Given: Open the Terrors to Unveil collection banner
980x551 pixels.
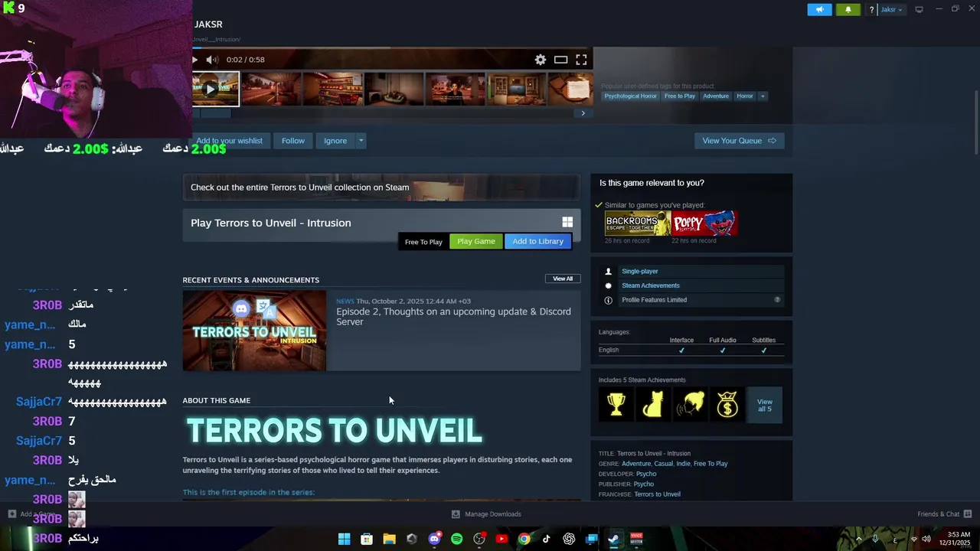Looking at the screenshot, I should coord(381,187).
